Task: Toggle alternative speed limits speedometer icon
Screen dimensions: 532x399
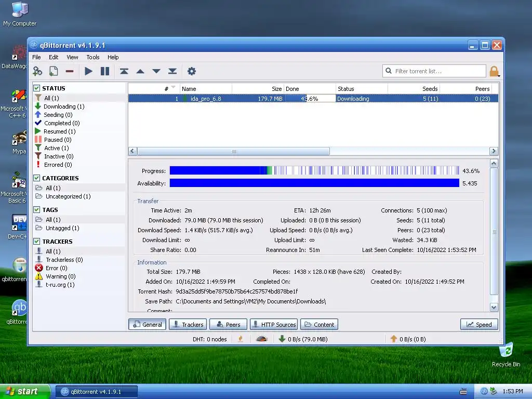Action: [x=262, y=339]
